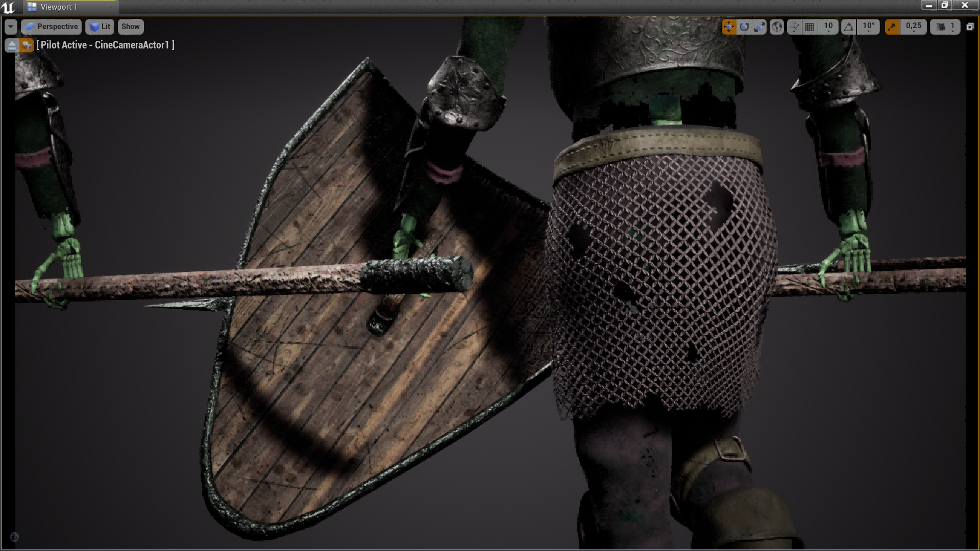Open the Lit view mode button
This screenshot has height=551, width=980.
[x=100, y=27]
